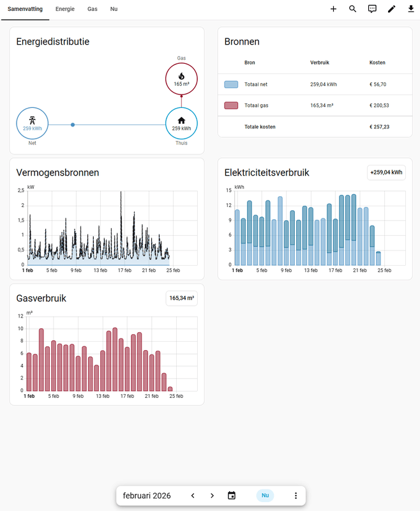420x511 pixels.
Task: Click the Gas flame circle
Action: tap(181, 79)
